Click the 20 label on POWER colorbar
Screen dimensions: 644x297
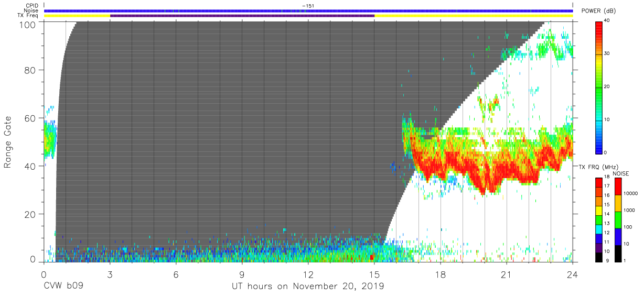tap(608, 86)
